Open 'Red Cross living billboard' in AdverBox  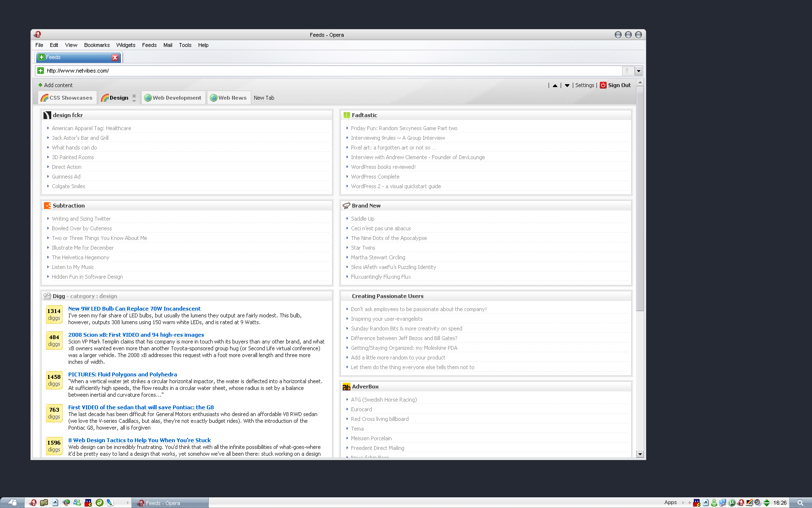(x=380, y=419)
